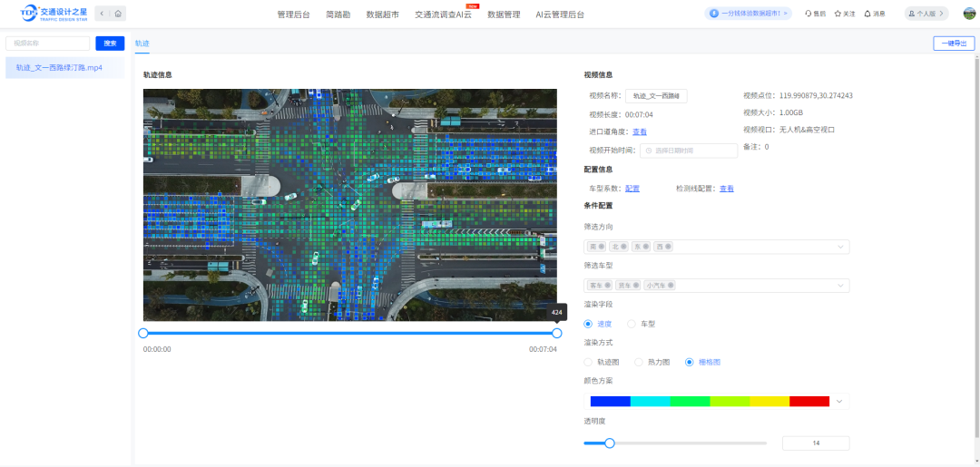Switch to the 轨迹 tab

coord(142,44)
